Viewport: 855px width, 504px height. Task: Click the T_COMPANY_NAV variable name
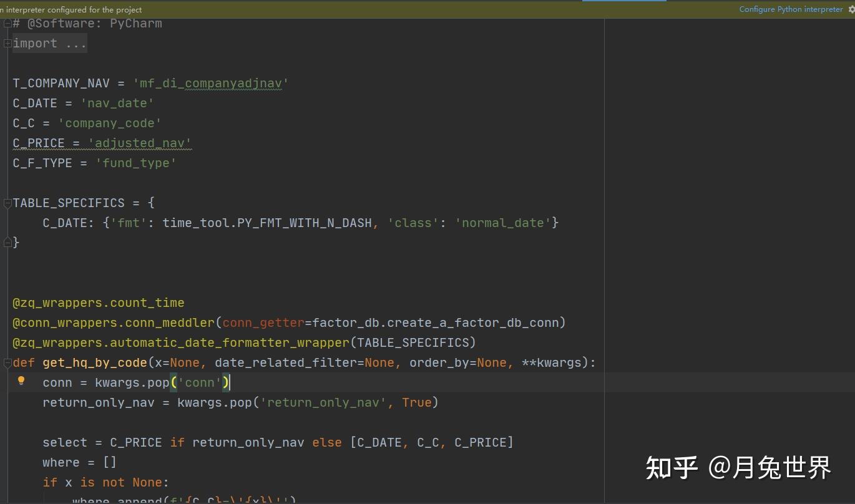coord(61,84)
